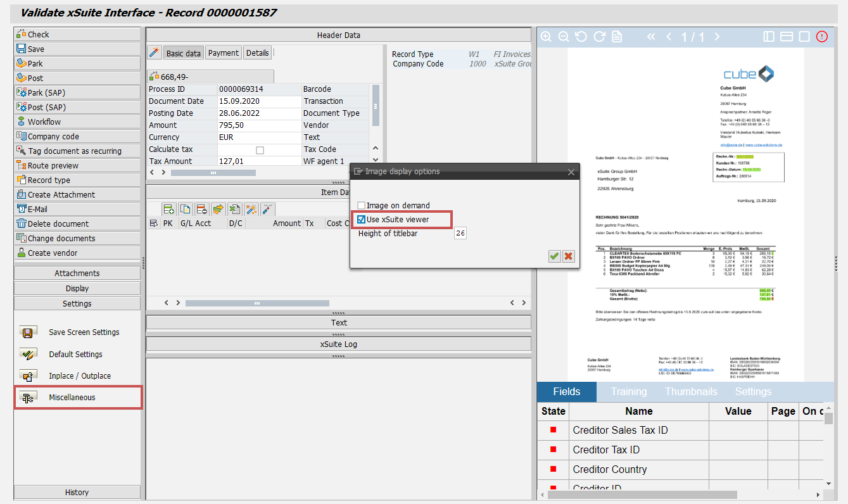The width and height of the screenshot is (848, 504).
Task: Uncheck the Use xSuite viewer option
Action: pyautogui.click(x=362, y=220)
